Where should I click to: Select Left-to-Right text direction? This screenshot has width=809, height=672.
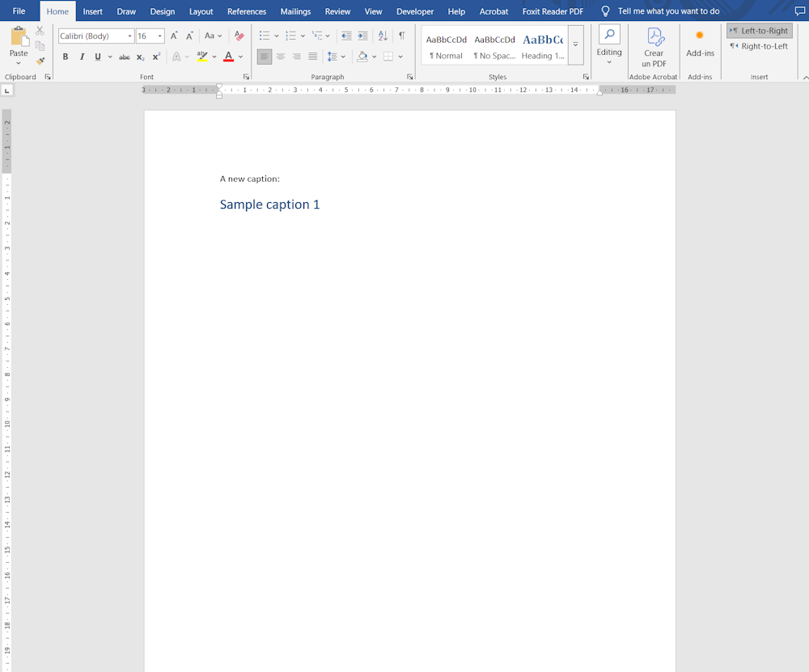760,31
